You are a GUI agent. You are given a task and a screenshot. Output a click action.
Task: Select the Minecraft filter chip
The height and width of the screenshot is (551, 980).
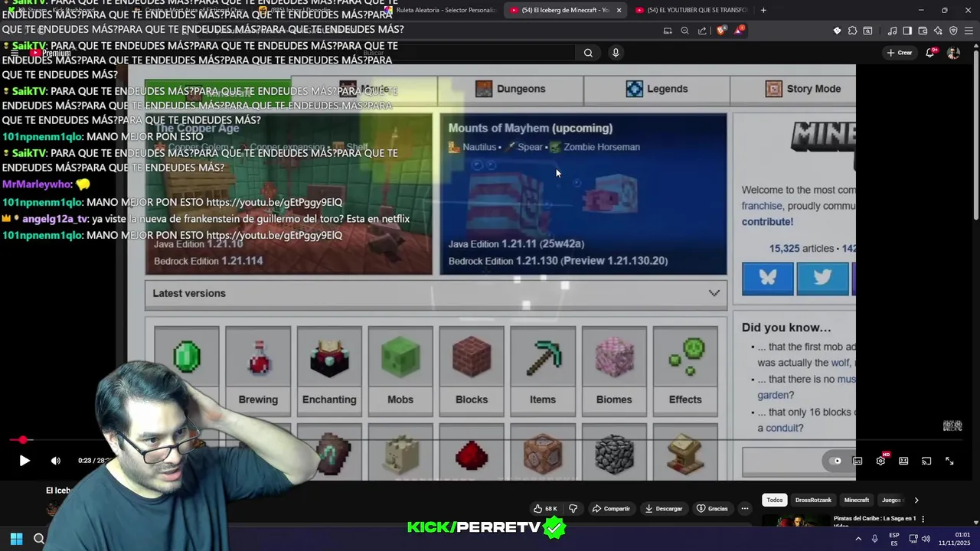pos(857,500)
